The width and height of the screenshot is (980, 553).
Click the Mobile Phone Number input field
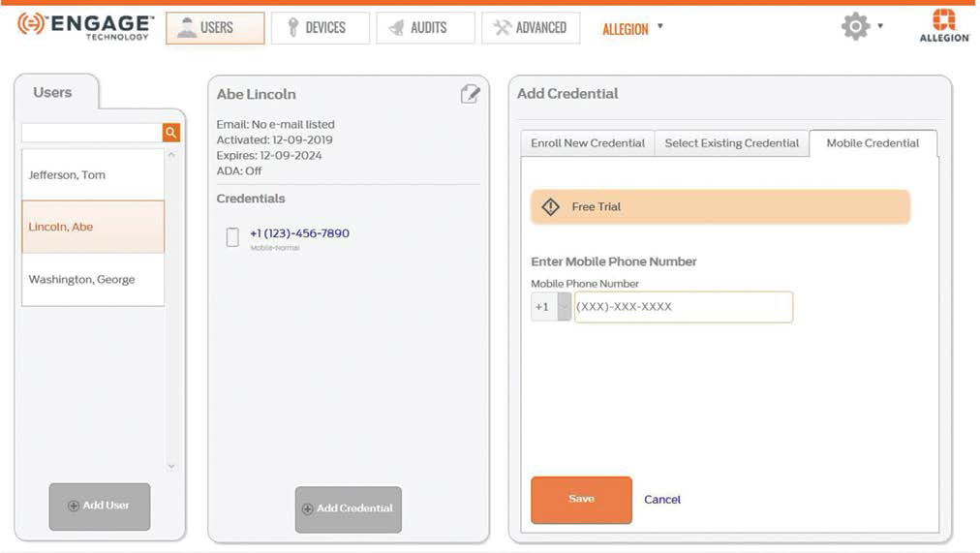[x=683, y=307]
